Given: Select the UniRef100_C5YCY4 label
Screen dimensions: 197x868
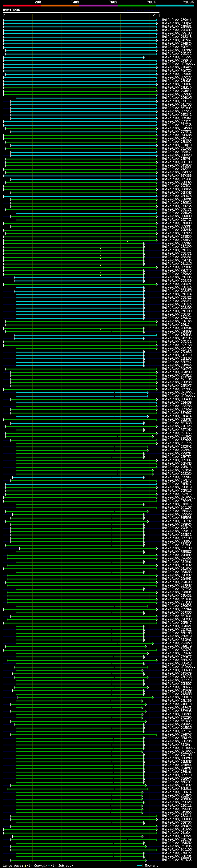Looking at the screenshot, I should 176,122.
